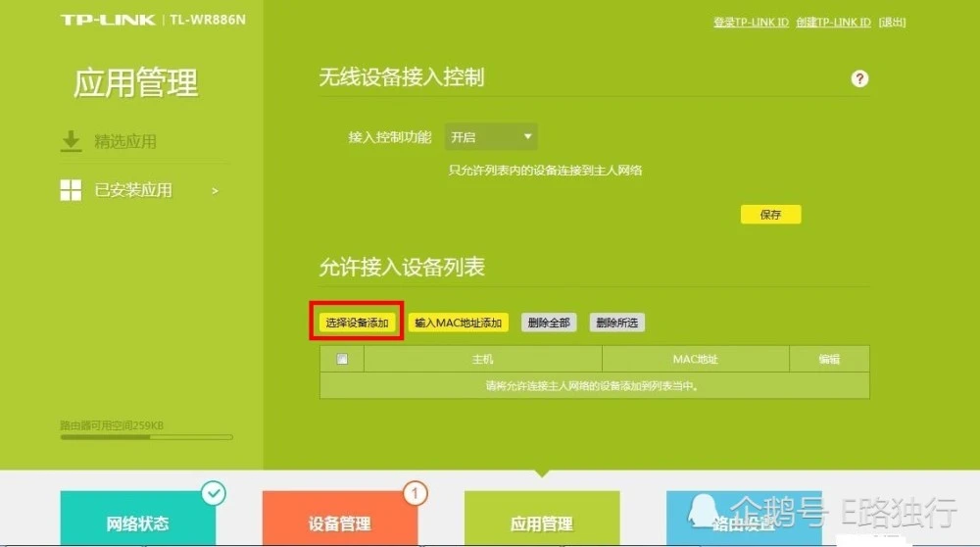Screen dimensions: 980x547
Task: Click the help question mark icon
Action: [859, 78]
